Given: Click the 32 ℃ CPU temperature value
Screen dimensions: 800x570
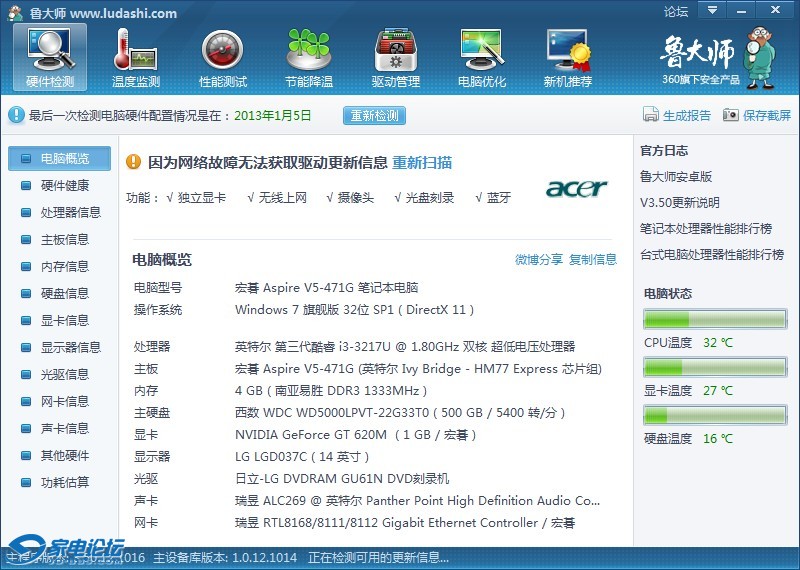Looking at the screenshot, I should (x=718, y=342).
